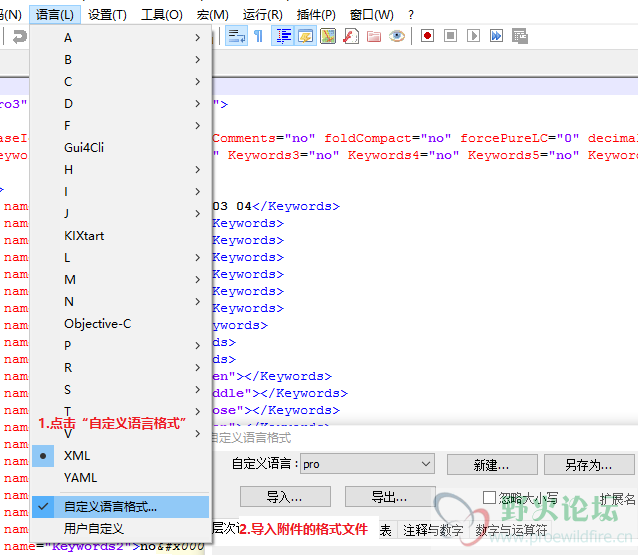The height and width of the screenshot is (555, 642).
Task: Expand the A language submenu
Action: [121, 38]
